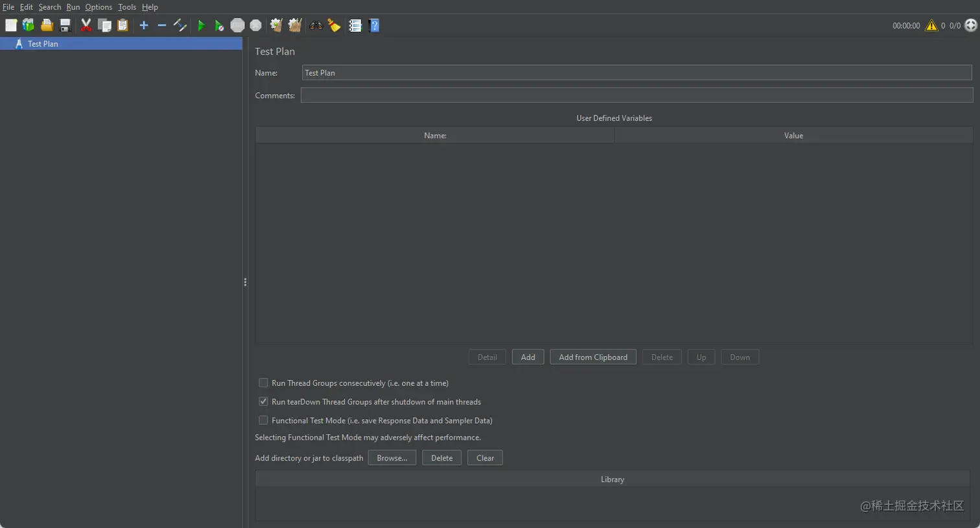Open the File menu
Image resolution: width=980 pixels, height=528 pixels.
[x=8, y=7]
